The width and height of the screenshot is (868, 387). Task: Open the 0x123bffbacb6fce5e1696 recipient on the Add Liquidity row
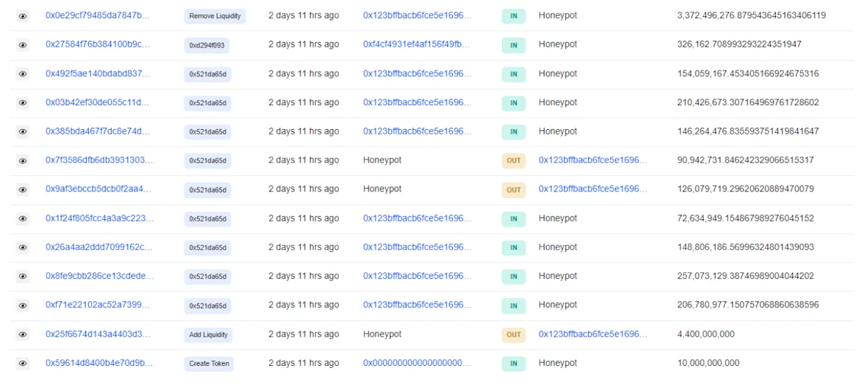click(x=593, y=334)
